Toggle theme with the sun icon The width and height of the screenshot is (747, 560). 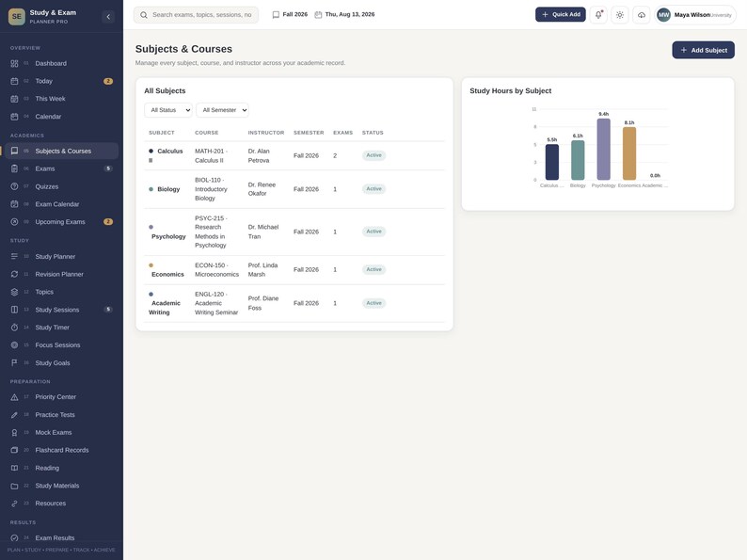tap(620, 15)
